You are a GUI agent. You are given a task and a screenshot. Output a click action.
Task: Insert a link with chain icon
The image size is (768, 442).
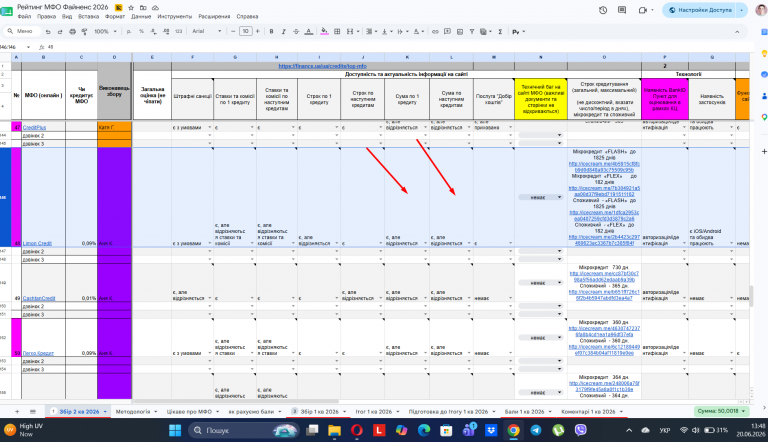[x=435, y=31]
